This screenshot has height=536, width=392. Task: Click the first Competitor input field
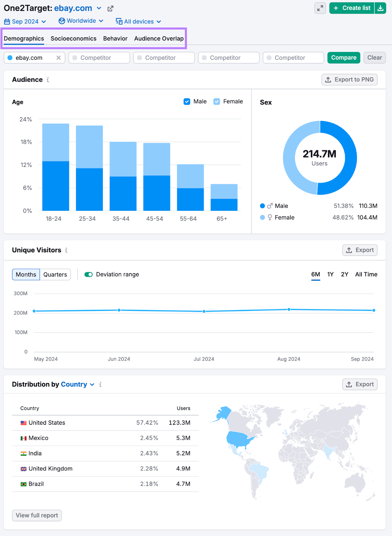[x=99, y=58]
